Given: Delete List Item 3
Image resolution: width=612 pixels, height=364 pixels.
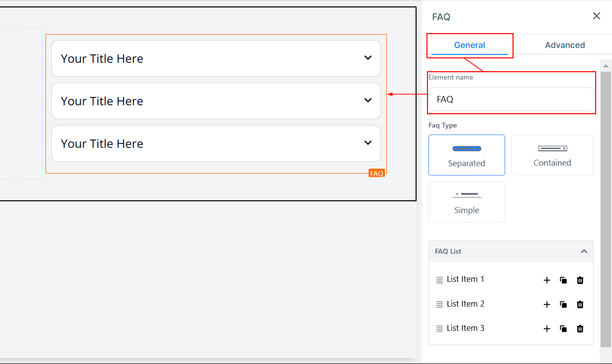Looking at the screenshot, I should pyautogui.click(x=580, y=329).
